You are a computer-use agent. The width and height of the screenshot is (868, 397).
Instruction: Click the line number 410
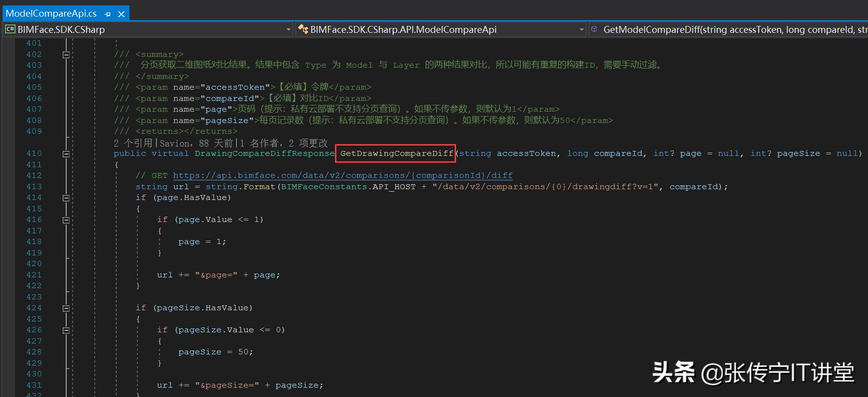34,153
